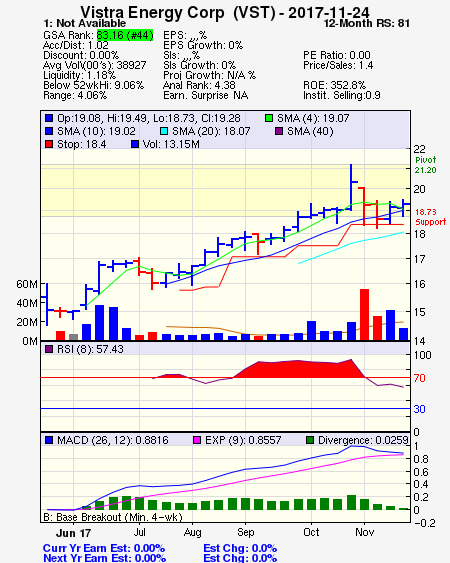Click the SMA (20): 18.07 label
Screen dimensions: 450x563
(x=211, y=131)
